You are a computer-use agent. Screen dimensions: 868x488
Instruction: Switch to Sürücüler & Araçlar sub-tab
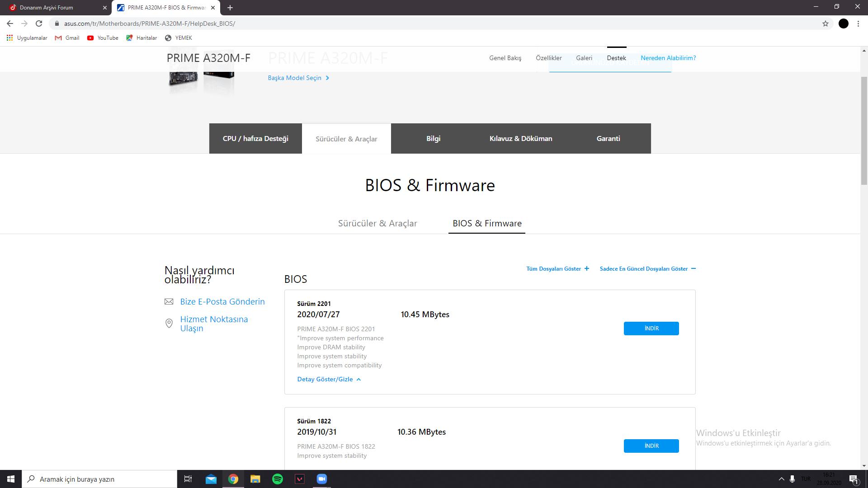click(377, 223)
